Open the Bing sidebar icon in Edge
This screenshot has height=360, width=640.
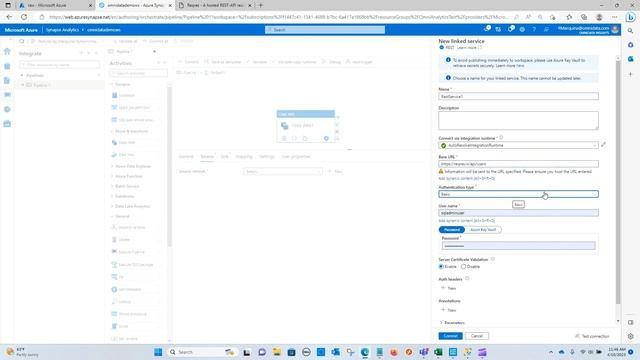(631, 17)
